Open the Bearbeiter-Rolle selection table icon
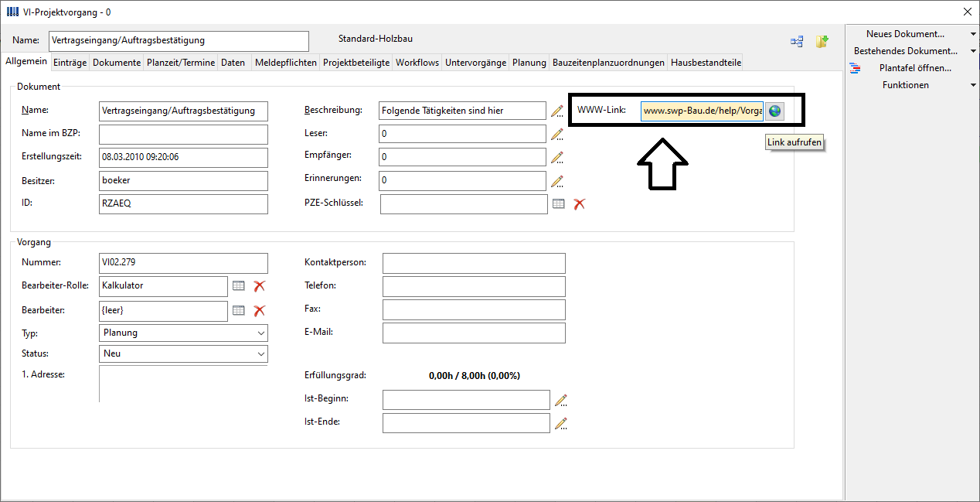The width and height of the screenshot is (980, 502). (239, 286)
